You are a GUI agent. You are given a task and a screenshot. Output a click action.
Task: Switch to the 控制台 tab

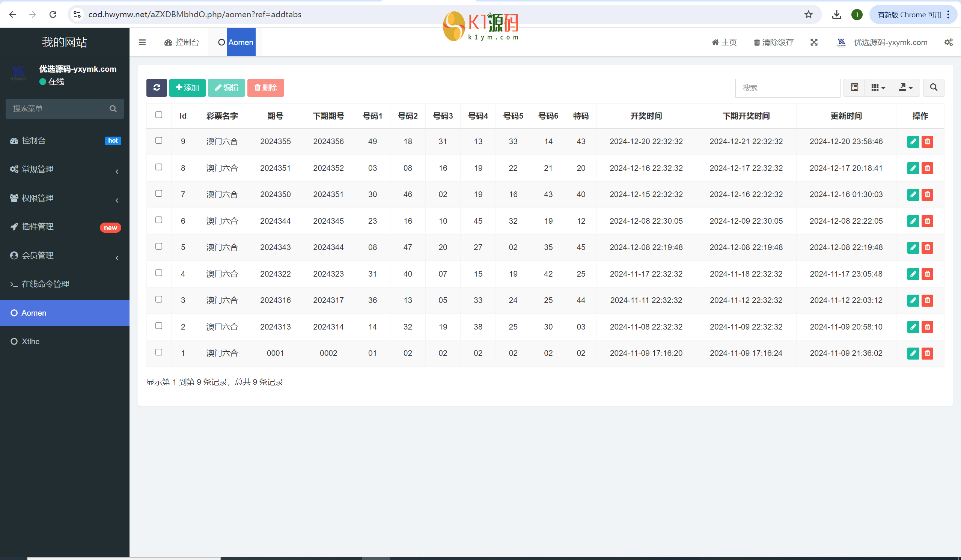[182, 42]
